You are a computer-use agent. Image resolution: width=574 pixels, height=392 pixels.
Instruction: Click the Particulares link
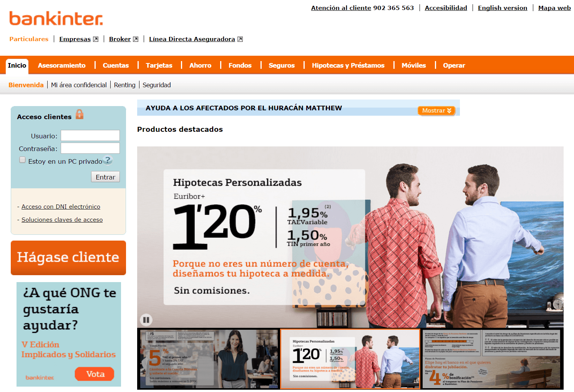click(x=29, y=39)
